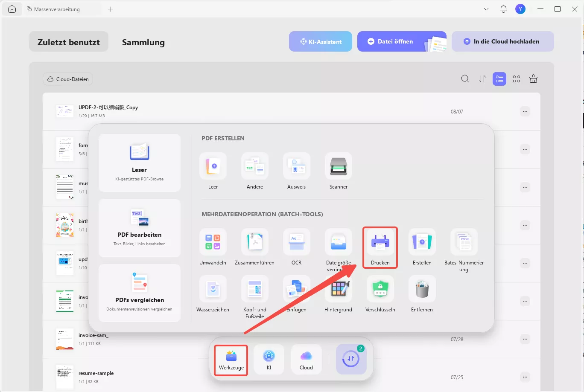Open more options for UPDF-2 Copy file

point(525,111)
